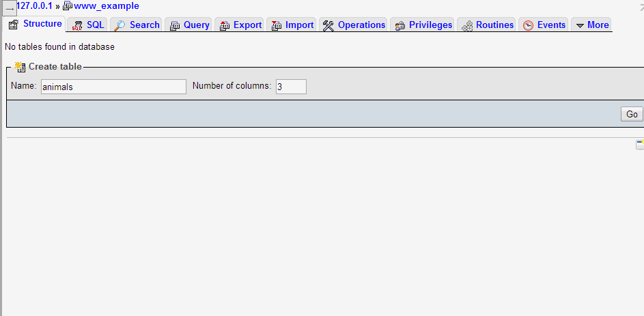Click the 'No tables found in database' message
644x316 pixels.
[59, 47]
